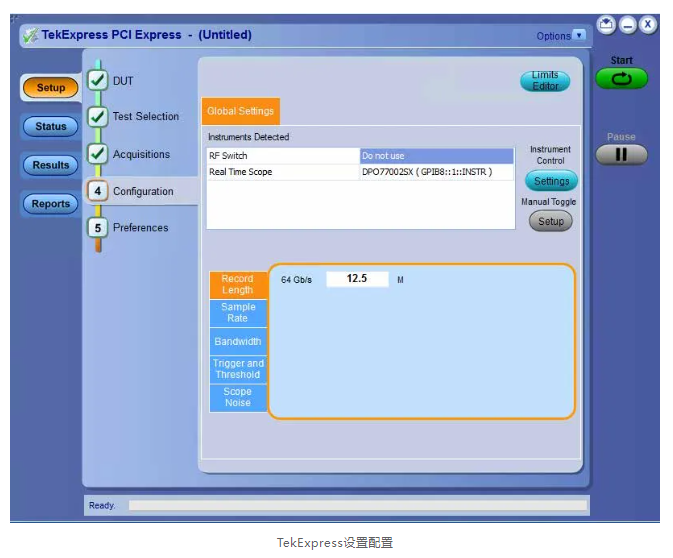Select step 5 Preferences icon
Screen dimensions: 673x558
pyautogui.click(x=97, y=228)
